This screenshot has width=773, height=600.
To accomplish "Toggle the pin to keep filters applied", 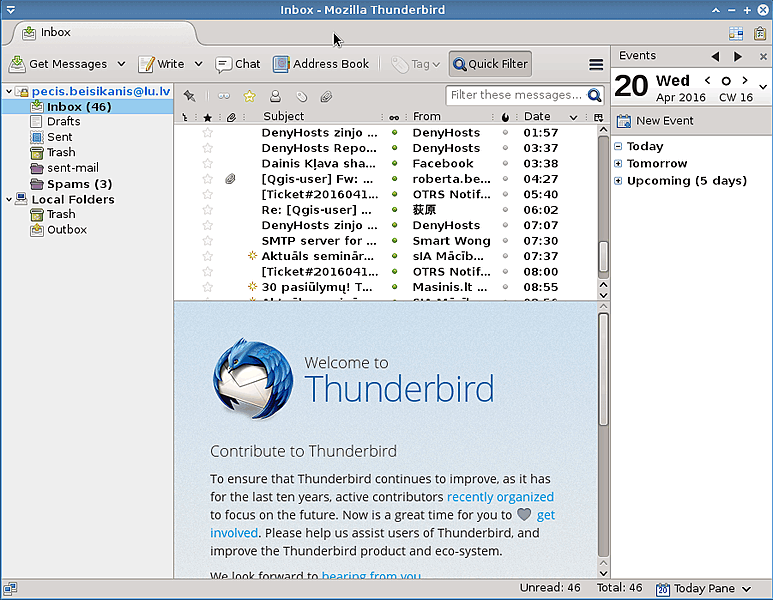I will pos(189,96).
